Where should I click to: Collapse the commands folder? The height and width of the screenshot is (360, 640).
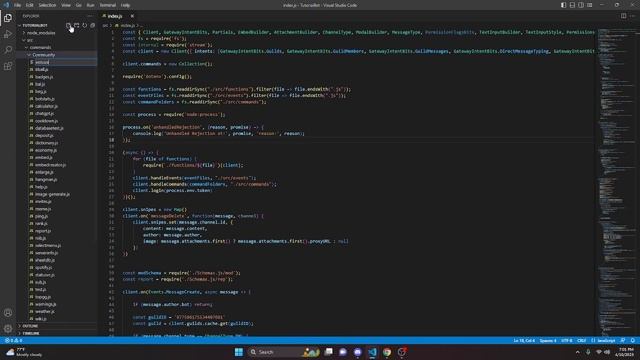point(56,47)
